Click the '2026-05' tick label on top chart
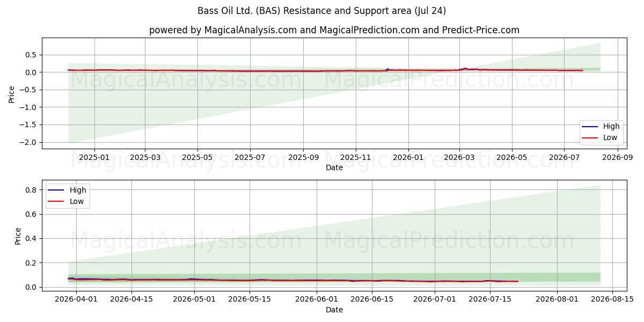 [512, 158]
